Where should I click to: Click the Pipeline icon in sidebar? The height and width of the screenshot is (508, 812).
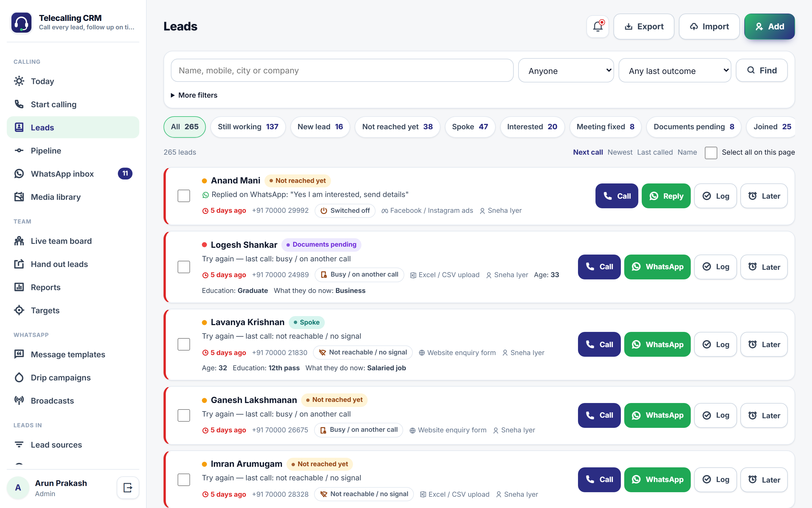pos(19,150)
